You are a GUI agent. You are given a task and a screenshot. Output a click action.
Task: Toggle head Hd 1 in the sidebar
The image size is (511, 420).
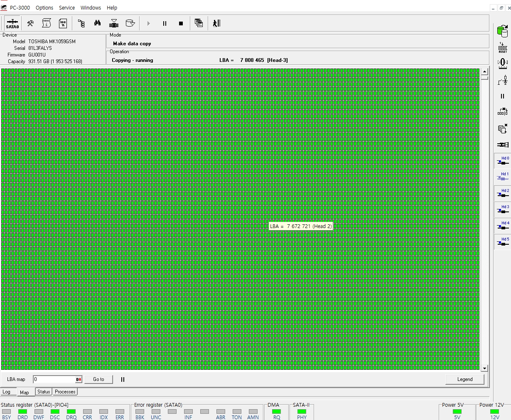[x=503, y=177]
